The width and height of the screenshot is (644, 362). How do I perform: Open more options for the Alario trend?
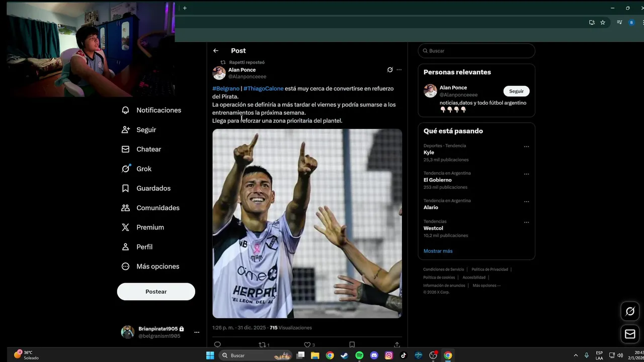point(526,202)
